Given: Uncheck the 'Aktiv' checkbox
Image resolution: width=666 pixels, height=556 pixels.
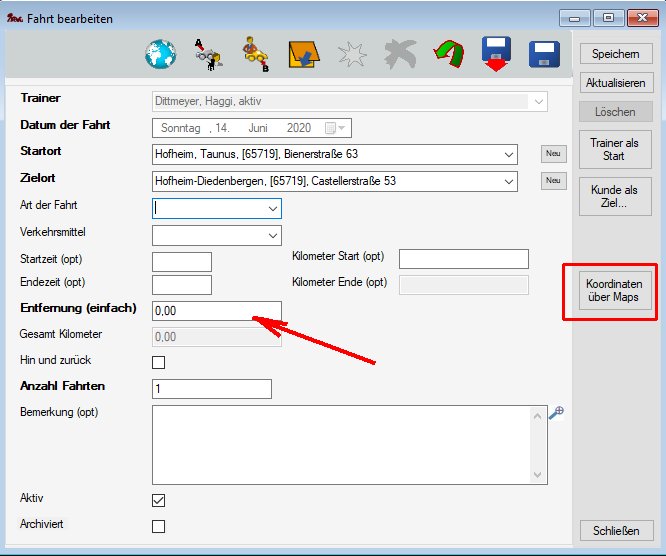Looking at the screenshot, I should pos(158,500).
